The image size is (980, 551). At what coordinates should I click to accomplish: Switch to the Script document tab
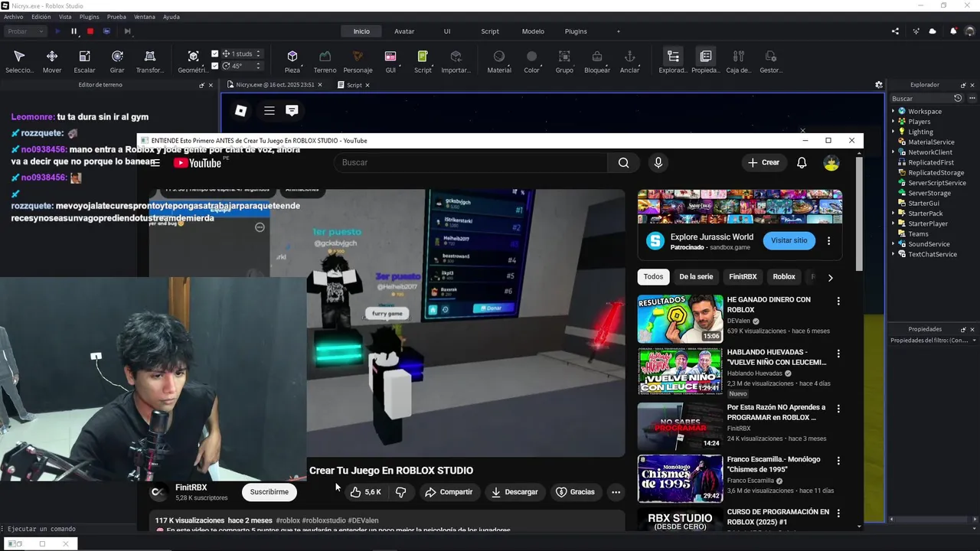[354, 85]
